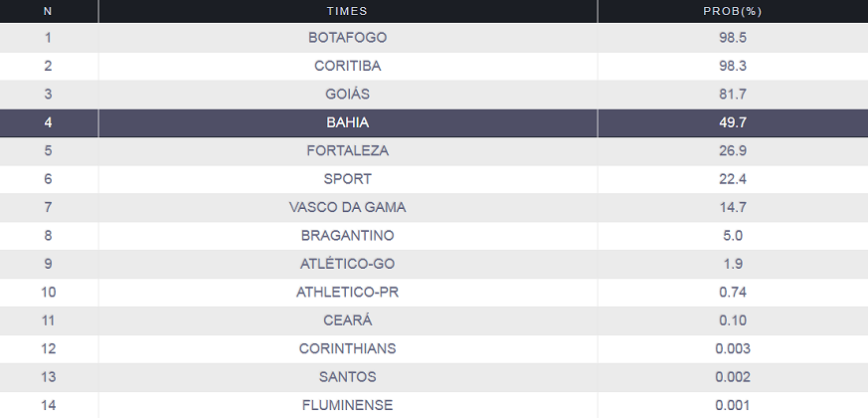
Task: Select the BOTAFOGO team row
Action: (434, 38)
